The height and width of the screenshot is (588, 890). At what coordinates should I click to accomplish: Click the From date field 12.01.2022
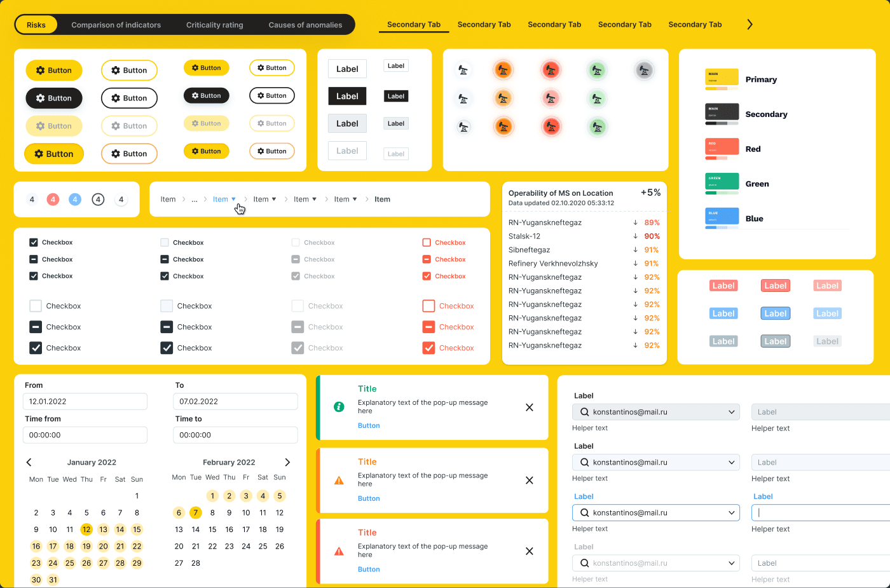85,401
